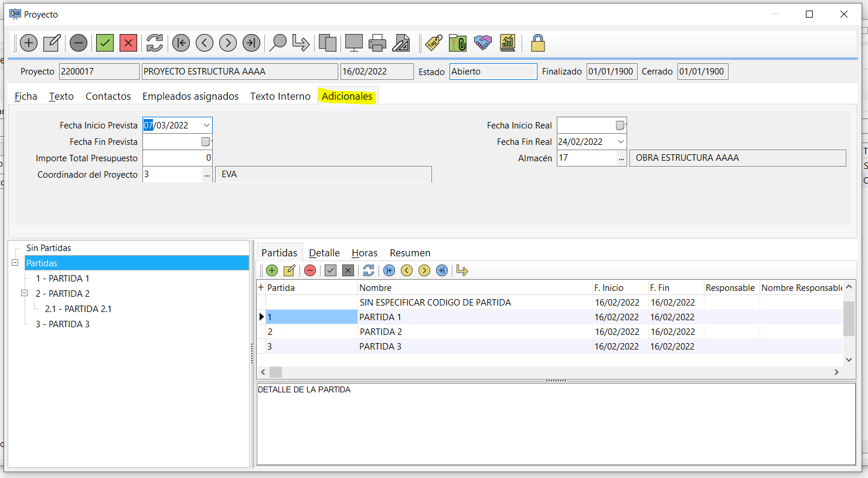The image size is (868, 478).
Task: Expand grid column chooser plus button
Action: 261,287
